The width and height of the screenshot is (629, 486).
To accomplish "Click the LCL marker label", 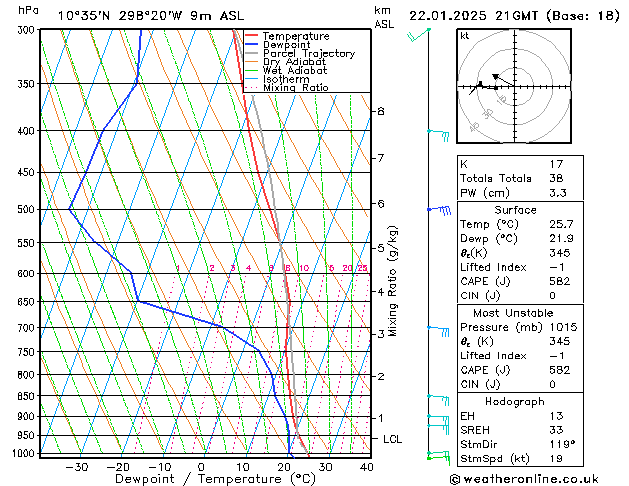I will click(x=392, y=439).
